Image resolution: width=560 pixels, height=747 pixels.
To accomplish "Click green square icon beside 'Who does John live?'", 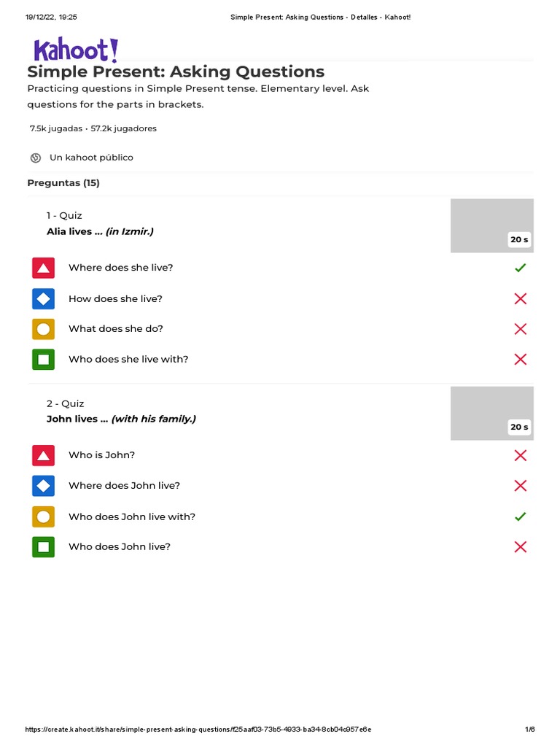I will 43,546.
